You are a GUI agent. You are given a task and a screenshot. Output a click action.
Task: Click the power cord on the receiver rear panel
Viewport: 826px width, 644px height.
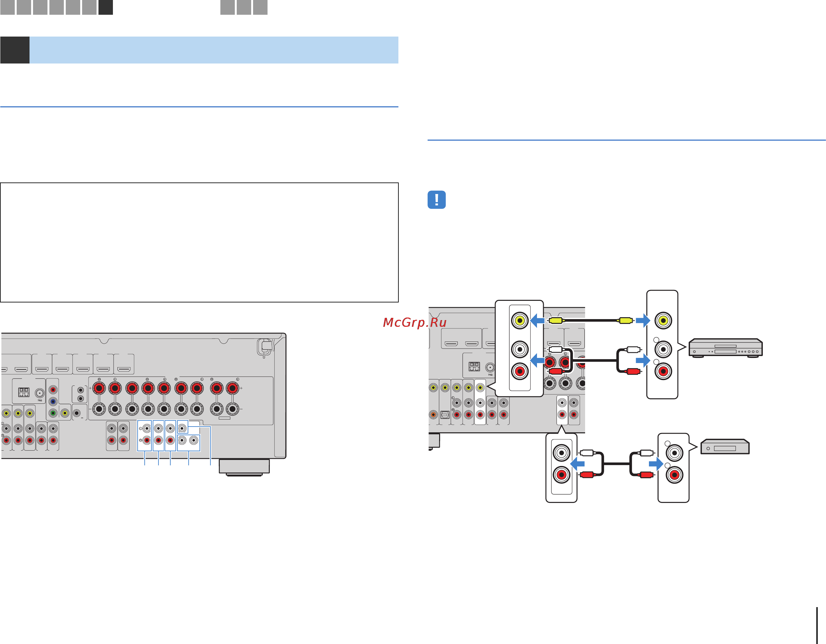point(266,348)
